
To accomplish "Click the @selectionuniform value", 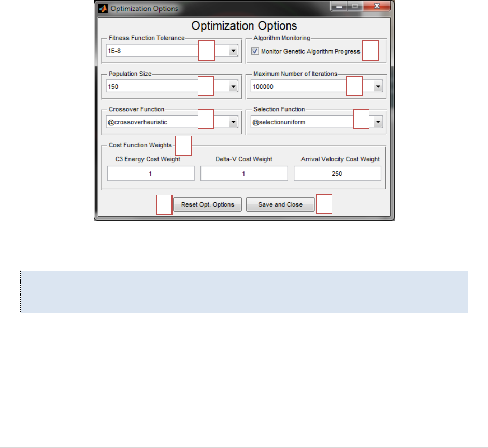I will [x=279, y=122].
